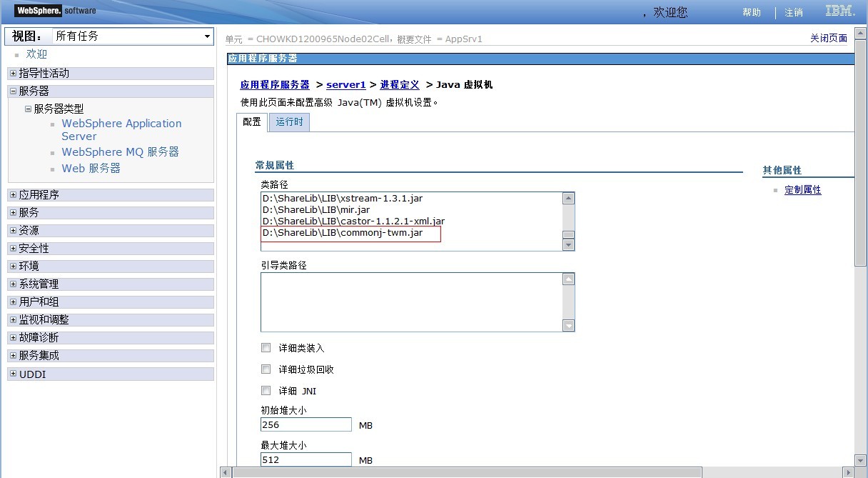Expand the 服务 section
Viewport: 868px width, 478px height.
pos(14,213)
